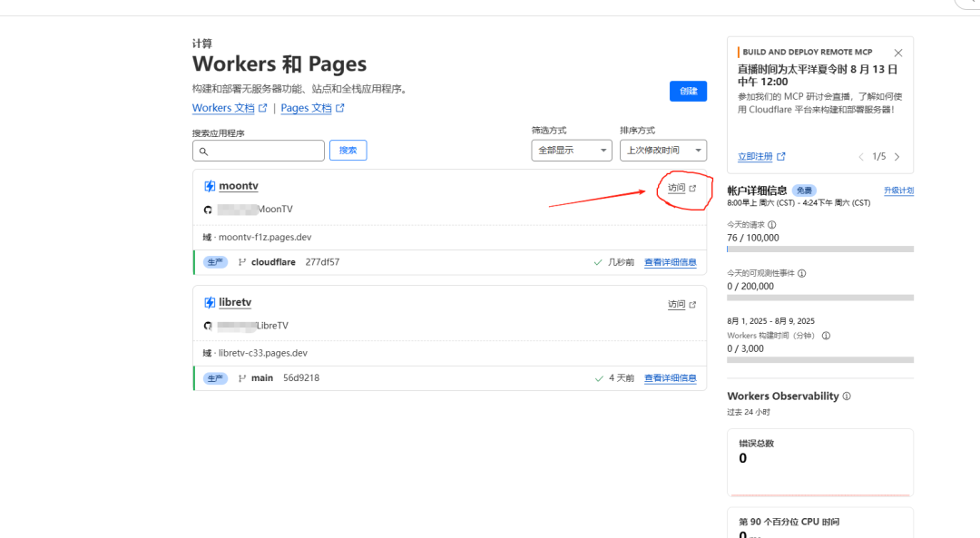Screen dimensions: 980x538
Task: Click external link icon beside Workers 文档
Action: click(263, 108)
